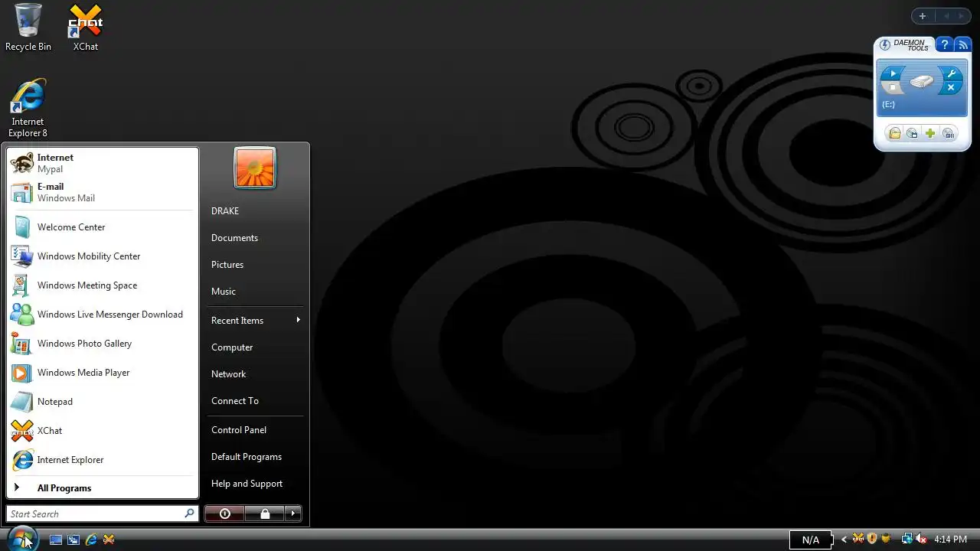The height and width of the screenshot is (551, 980).
Task: Open Default Programs
Action: 255,457
